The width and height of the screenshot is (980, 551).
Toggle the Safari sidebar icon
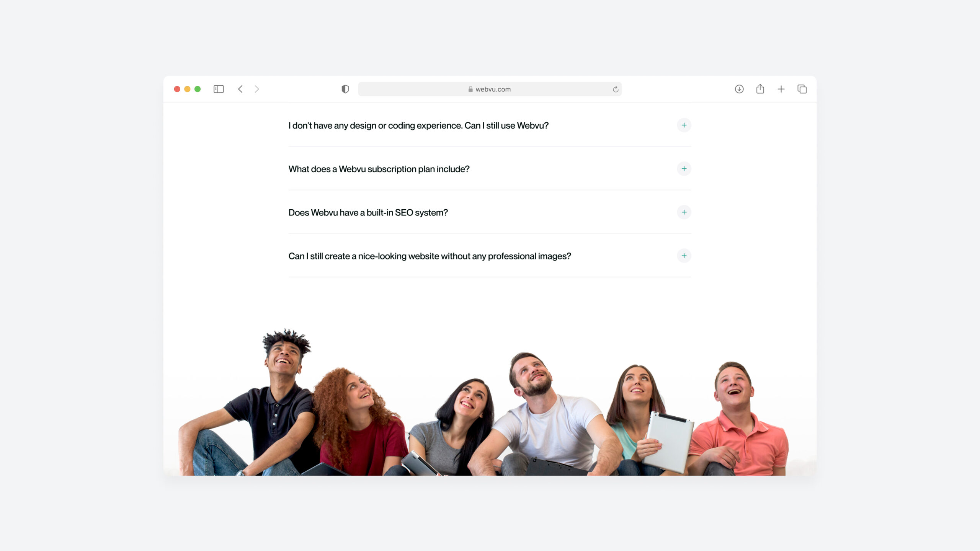pos(219,89)
